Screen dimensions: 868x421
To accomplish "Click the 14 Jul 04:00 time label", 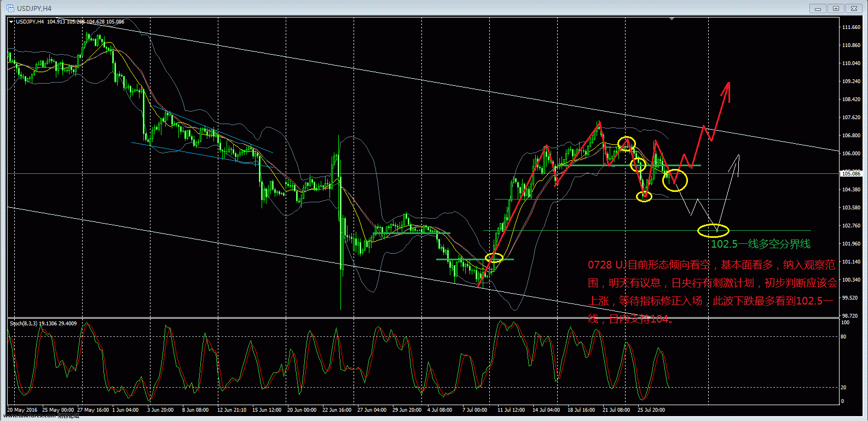I will point(546,410).
